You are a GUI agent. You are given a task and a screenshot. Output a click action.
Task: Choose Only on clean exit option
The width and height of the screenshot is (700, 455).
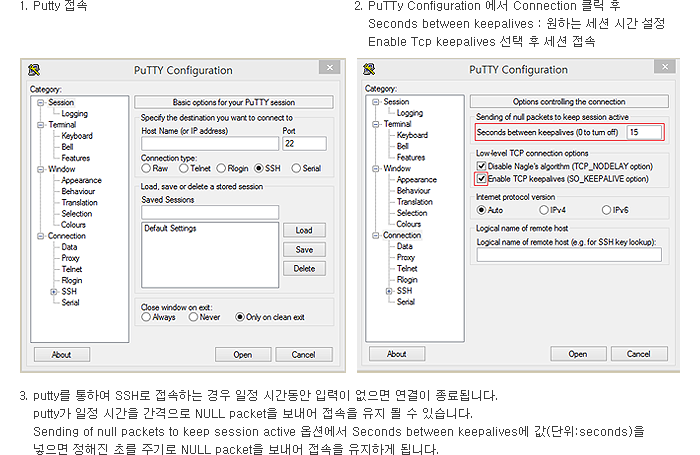click(240, 317)
